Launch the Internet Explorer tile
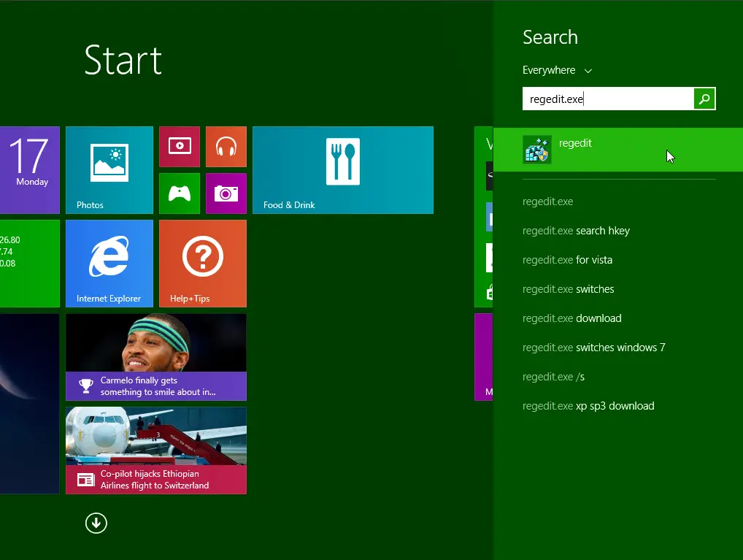The height and width of the screenshot is (560, 743). tap(109, 264)
